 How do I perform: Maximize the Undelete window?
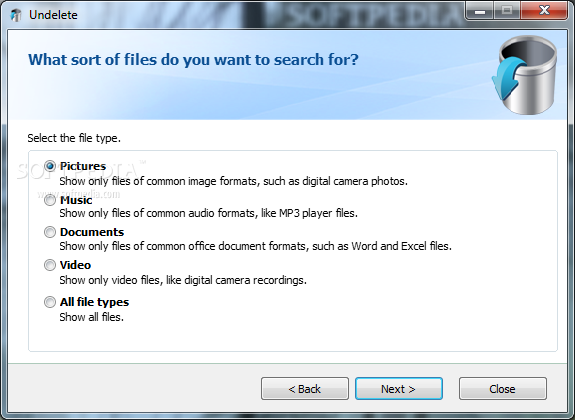pyautogui.click(x=507, y=10)
